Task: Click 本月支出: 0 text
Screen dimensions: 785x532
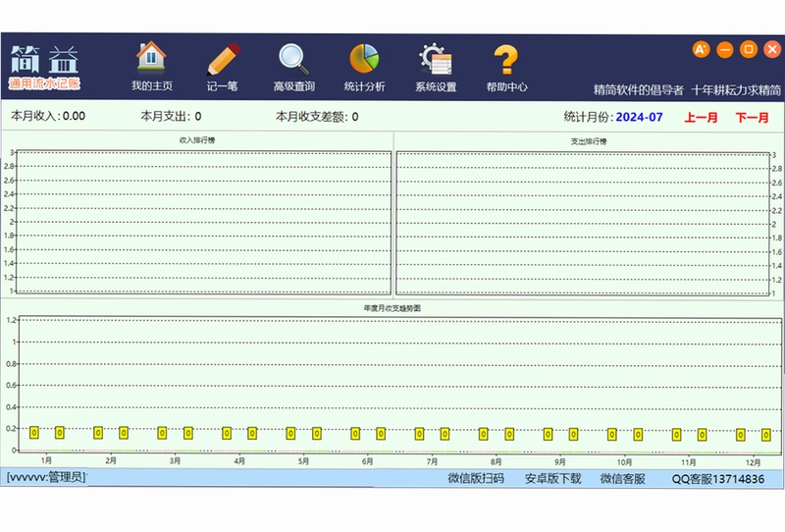Action: click(171, 116)
